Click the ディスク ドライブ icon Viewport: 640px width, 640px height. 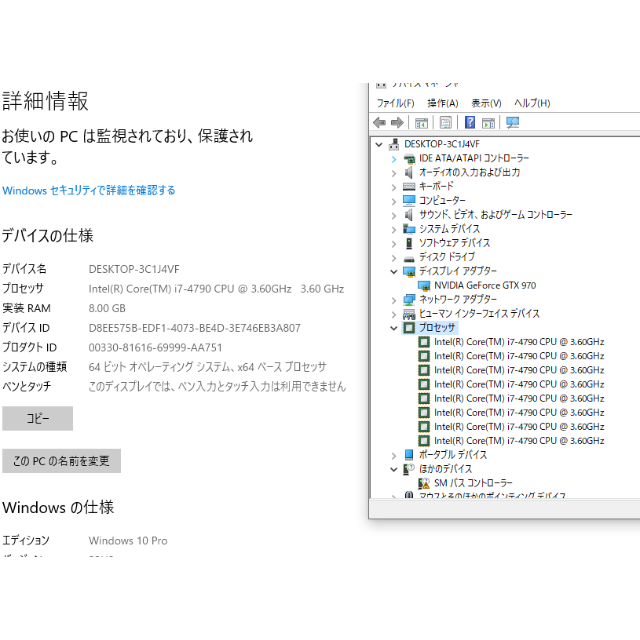(409, 258)
